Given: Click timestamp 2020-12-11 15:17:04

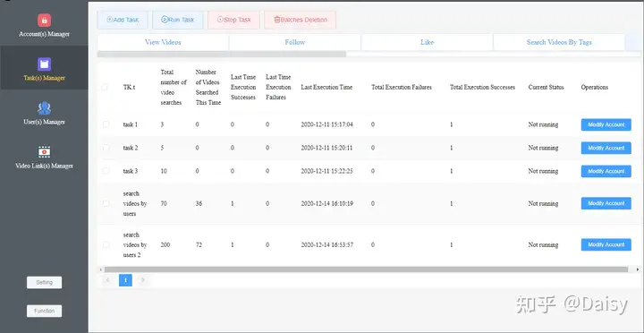Looking at the screenshot, I should [x=327, y=124].
